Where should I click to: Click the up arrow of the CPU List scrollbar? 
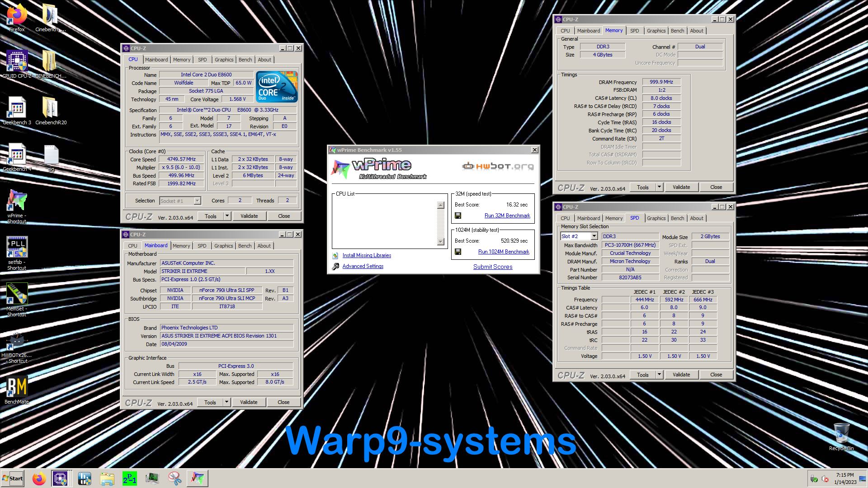[441, 205]
